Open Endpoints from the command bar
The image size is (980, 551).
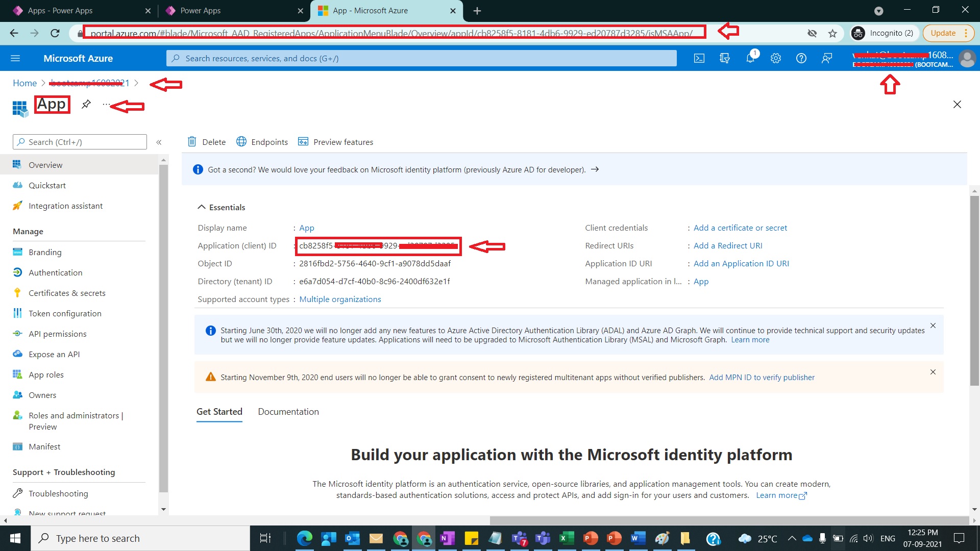(x=262, y=142)
